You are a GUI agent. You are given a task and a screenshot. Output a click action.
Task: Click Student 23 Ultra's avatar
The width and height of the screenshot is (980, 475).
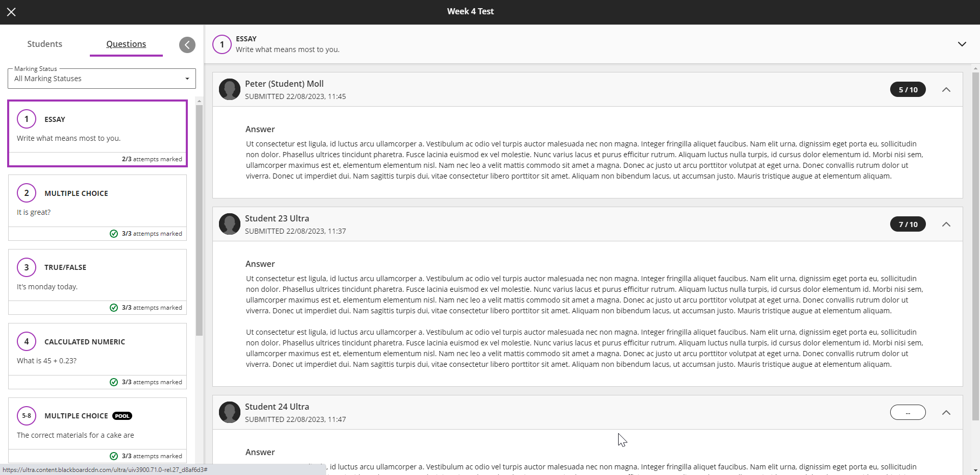coord(230,224)
